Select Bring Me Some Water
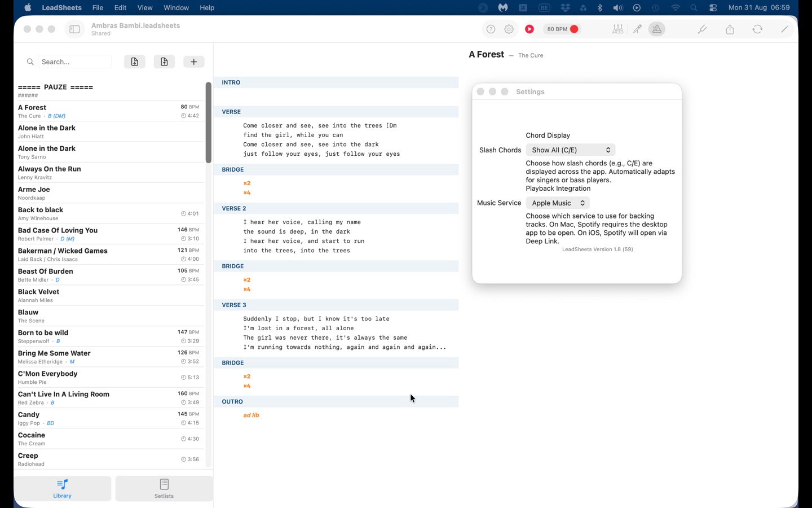Viewport: 812px width, 508px height. [109, 357]
